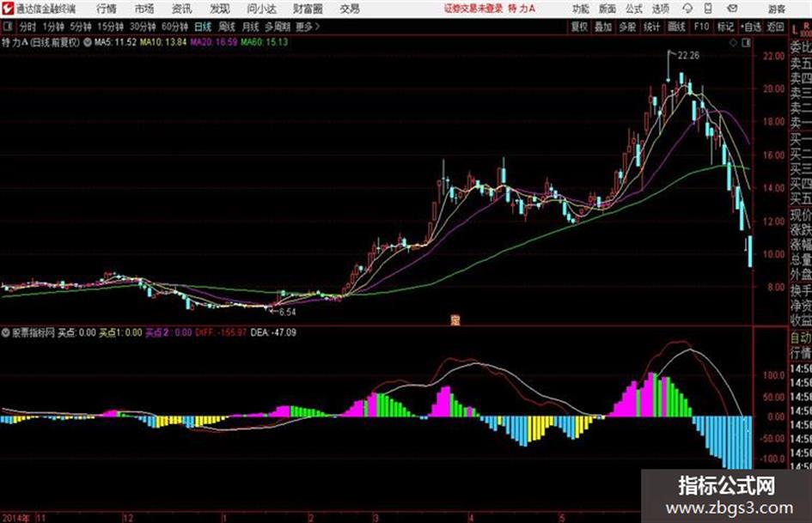Open the 行情 menu
The height and width of the screenshot is (523, 812).
pos(107,9)
